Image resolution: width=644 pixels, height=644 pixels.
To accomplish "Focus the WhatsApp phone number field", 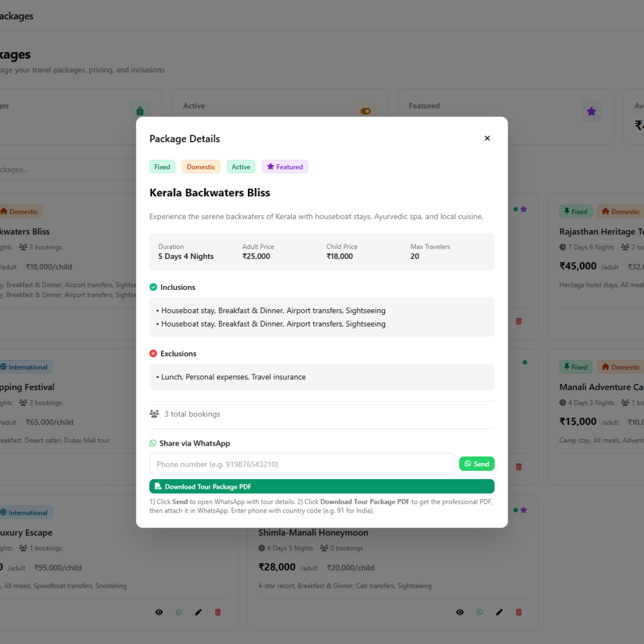I will click(x=302, y=464).
